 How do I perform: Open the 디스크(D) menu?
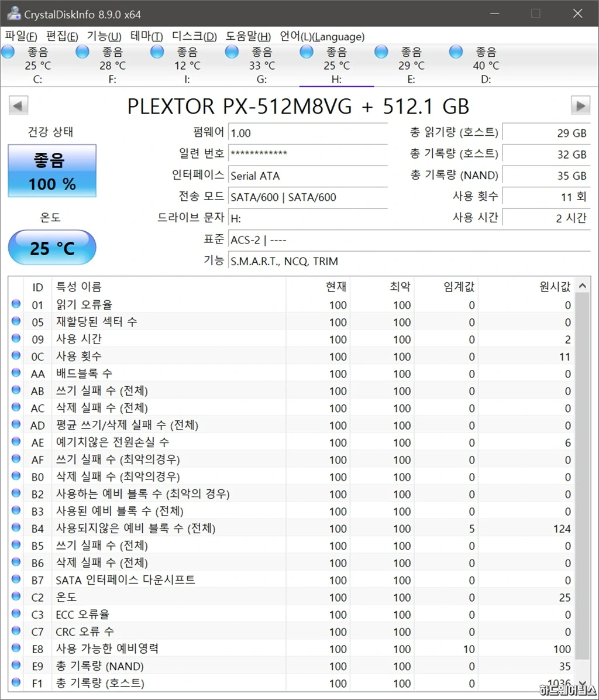coord(194,36)
